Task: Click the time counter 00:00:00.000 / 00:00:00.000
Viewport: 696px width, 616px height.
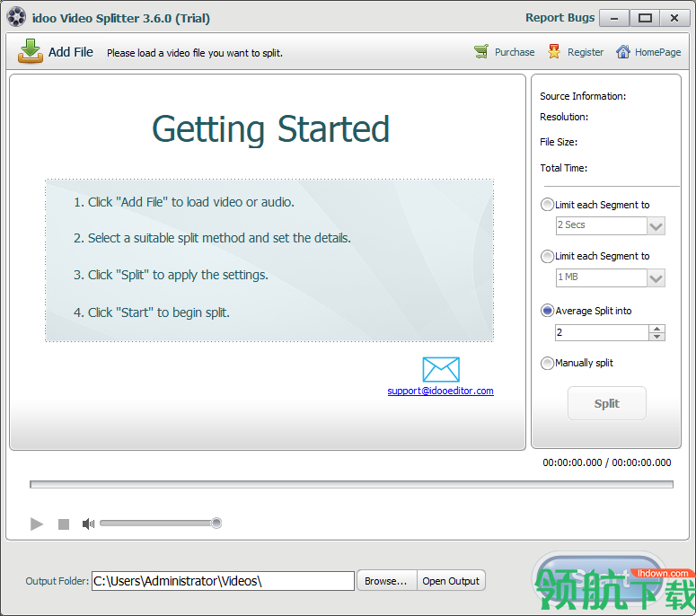Action: [607, 462]
